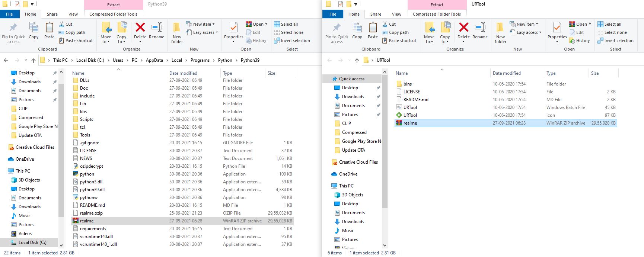Screen dimensions: 644x257
Task: Click Select all in the Python39 window
Action: pos(286,24)
